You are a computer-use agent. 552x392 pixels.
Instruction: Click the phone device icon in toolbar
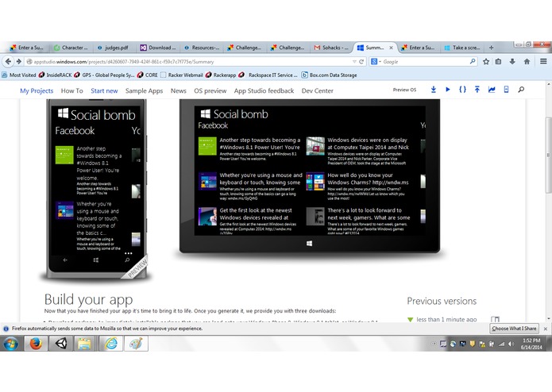(x=506, y=90)
